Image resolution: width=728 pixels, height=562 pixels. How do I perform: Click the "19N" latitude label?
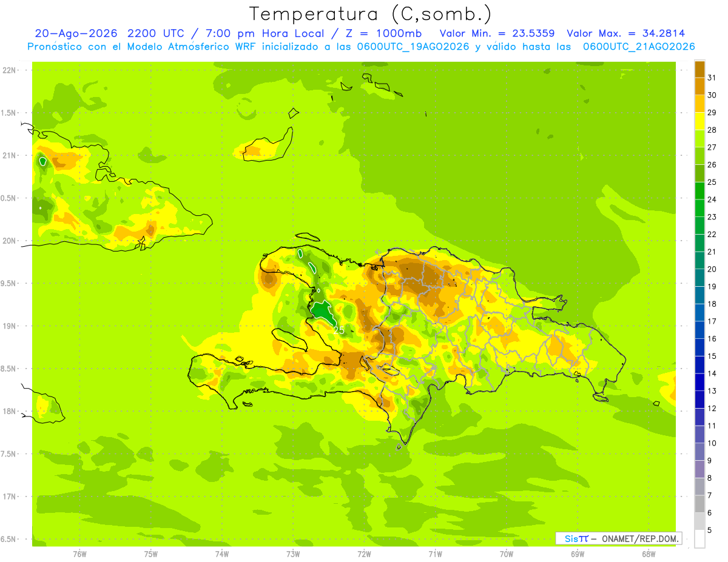[10, 326]
